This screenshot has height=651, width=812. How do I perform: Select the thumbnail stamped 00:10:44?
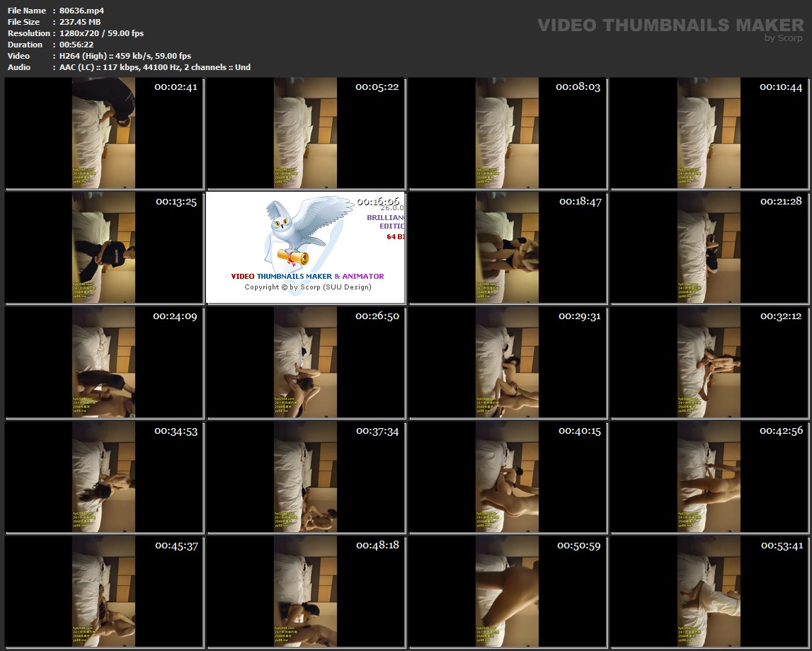pyautogui.click(x=709, y=133)
